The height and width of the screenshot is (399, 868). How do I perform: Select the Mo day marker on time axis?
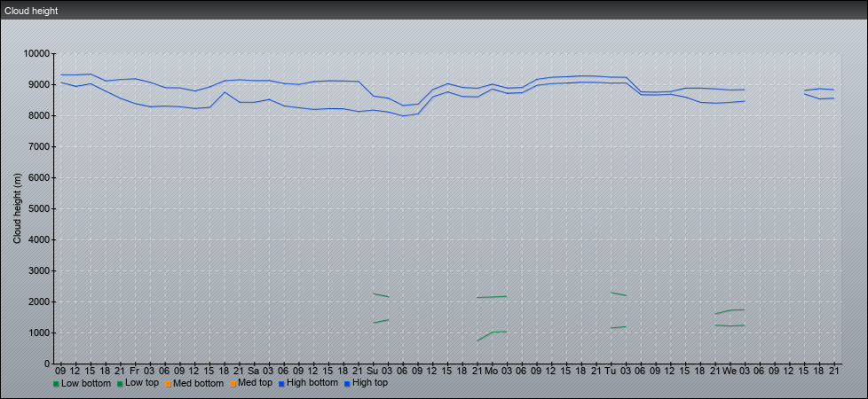tap(491, 370)
